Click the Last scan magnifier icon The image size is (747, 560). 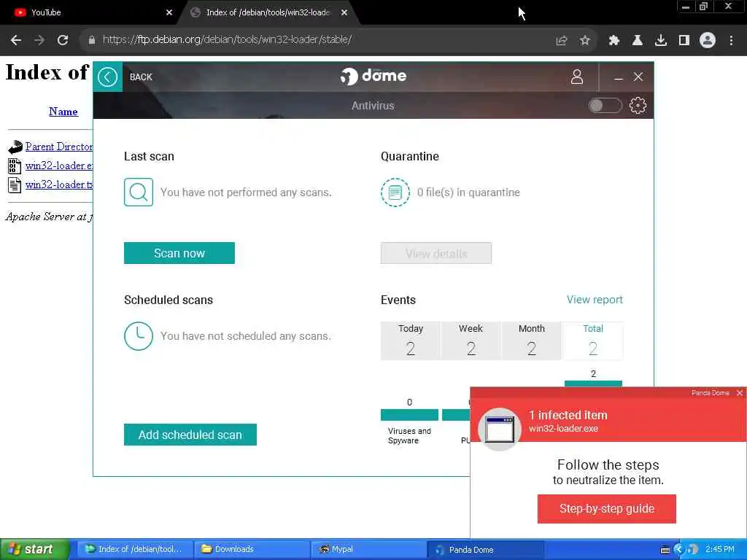click(139, 192)
